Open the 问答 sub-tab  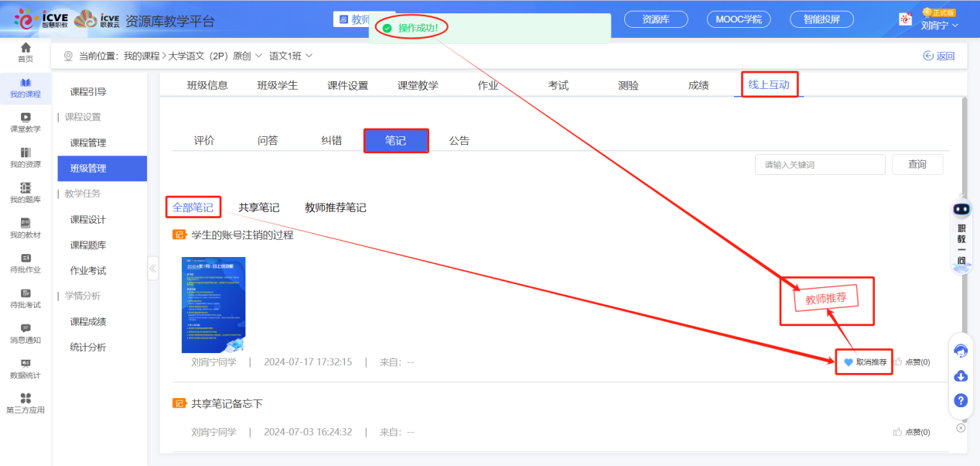pos(267,139)
